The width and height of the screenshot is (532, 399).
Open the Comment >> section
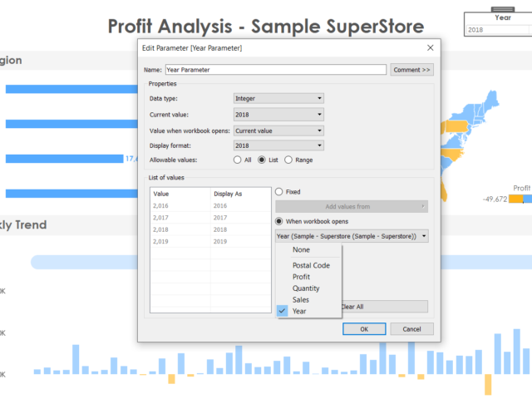[x=411, y=70]
